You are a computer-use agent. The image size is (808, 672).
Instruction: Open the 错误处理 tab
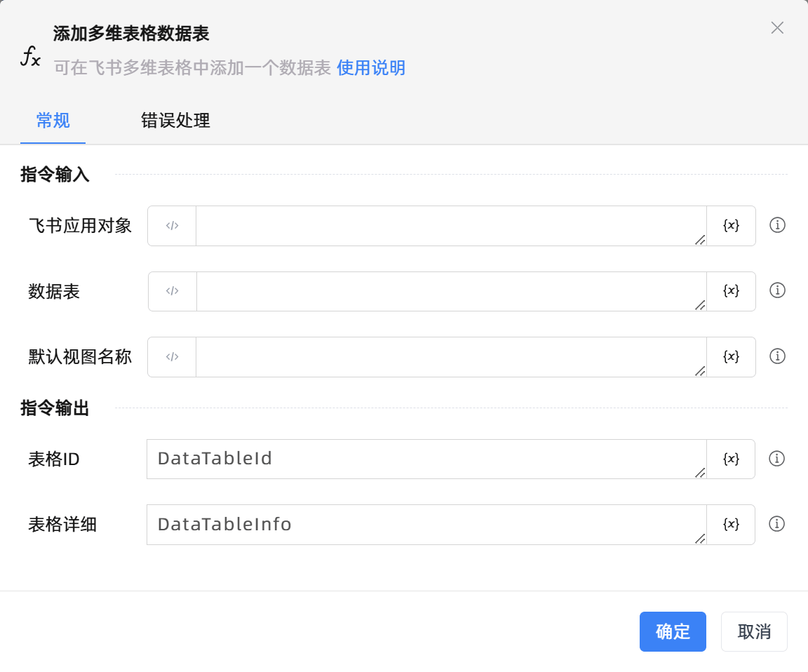(x=175, y=121)
